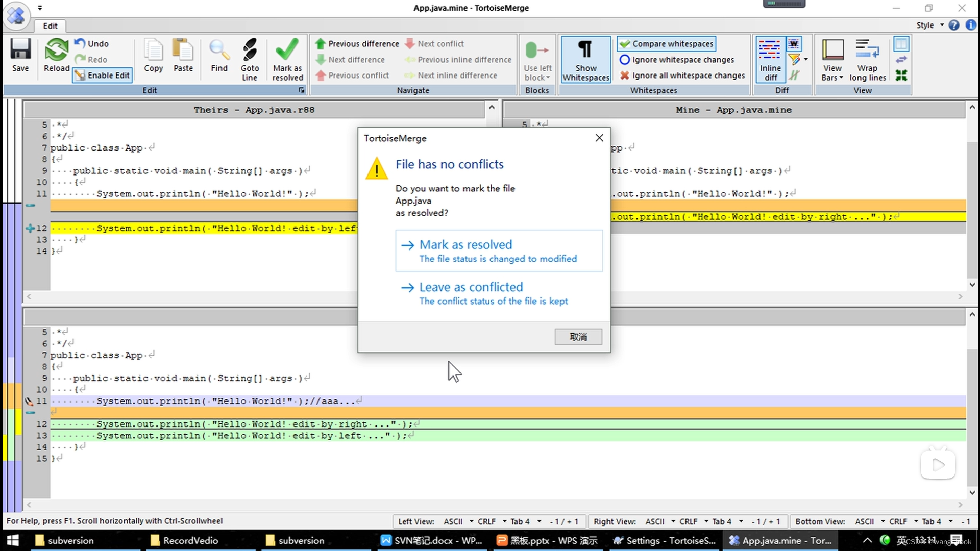Viewport: 980px width, 551px height.
Task: Switch to Settings TortoiseSVN taskbar window
Action: [x=665, y=540]
